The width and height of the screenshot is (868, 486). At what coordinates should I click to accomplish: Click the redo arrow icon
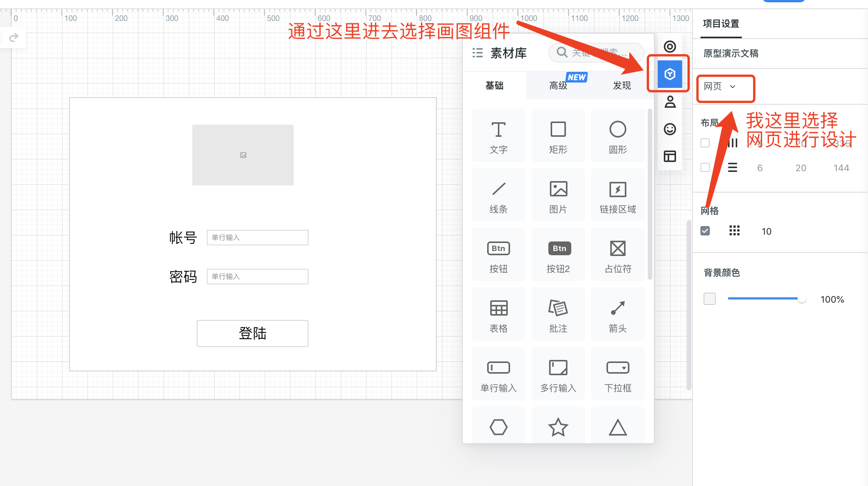(14, 37)
